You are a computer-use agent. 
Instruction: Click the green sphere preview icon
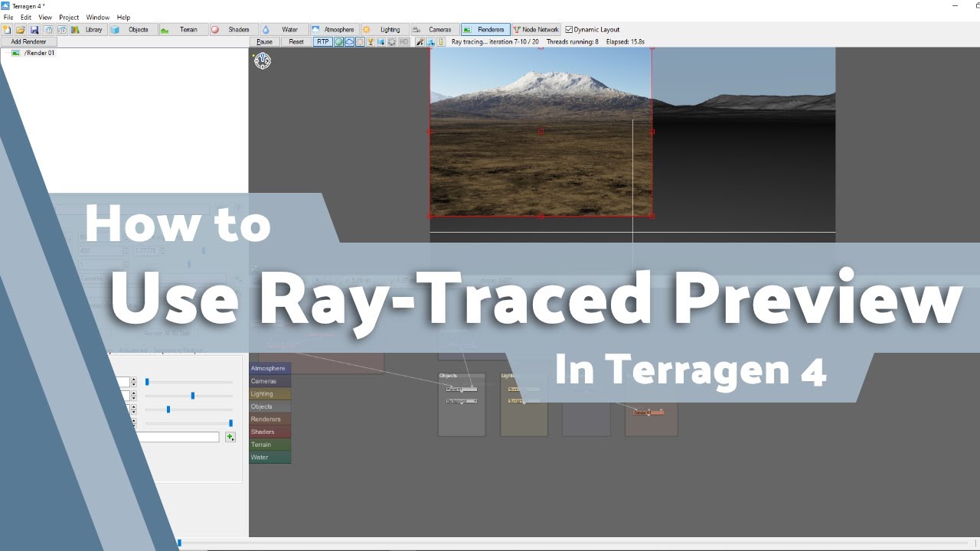click(338, 42)
